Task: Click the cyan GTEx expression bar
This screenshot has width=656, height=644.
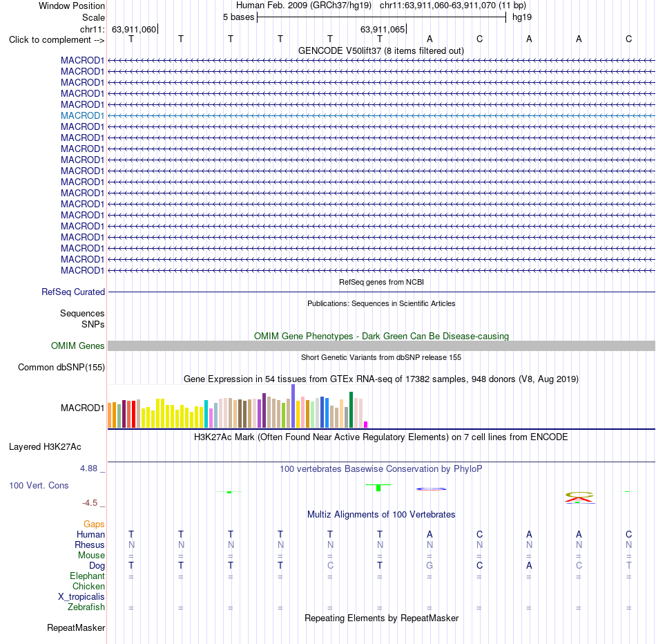Action: click(x=206, y=414)
